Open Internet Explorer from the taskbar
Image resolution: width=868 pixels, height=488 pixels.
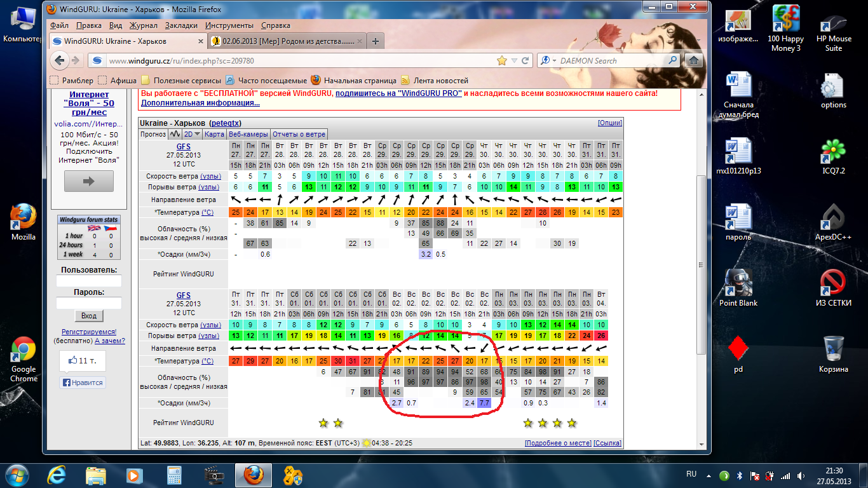click(x=58, y=475)
